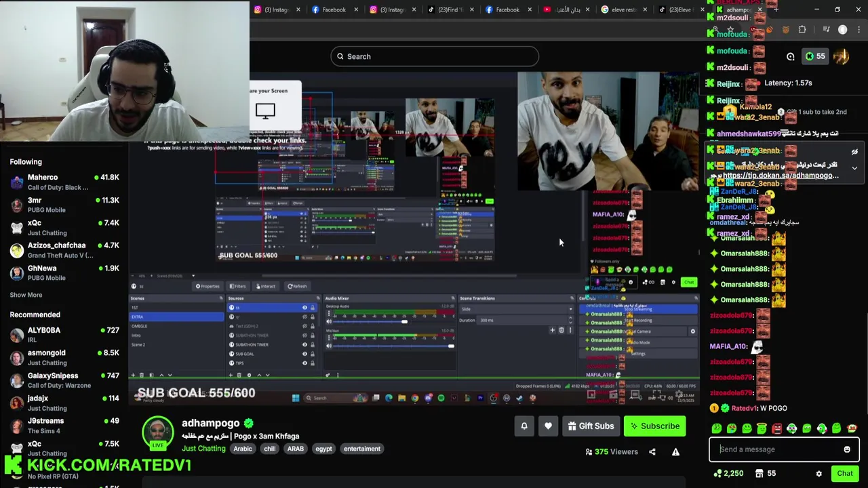Click the green Subscribe button

tap(654, 426)
